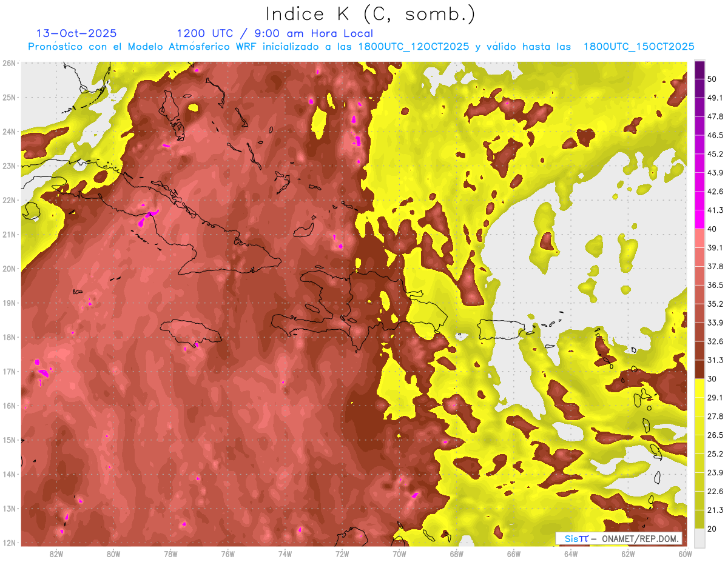Viewport: 728px width, 562px height.
Task: Click legend value '22.6'
Action: click(715, 492)
